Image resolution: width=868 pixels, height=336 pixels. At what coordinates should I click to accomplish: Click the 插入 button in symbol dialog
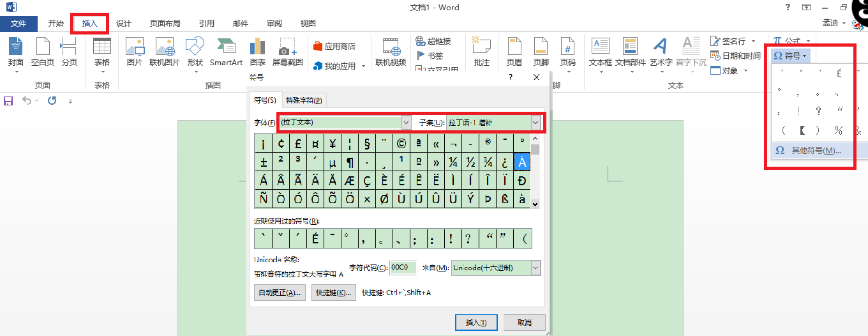pyautogui.click(x=477, y=323)
